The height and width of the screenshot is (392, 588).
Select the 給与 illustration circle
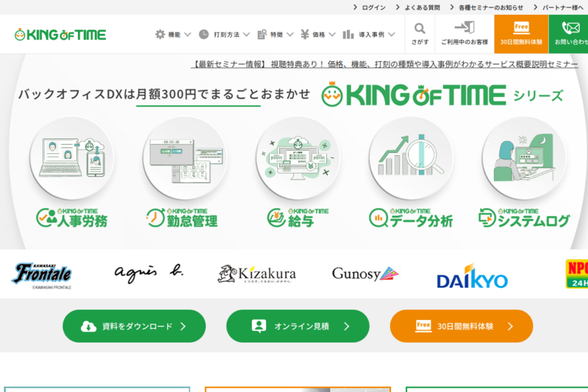(298, 158)
